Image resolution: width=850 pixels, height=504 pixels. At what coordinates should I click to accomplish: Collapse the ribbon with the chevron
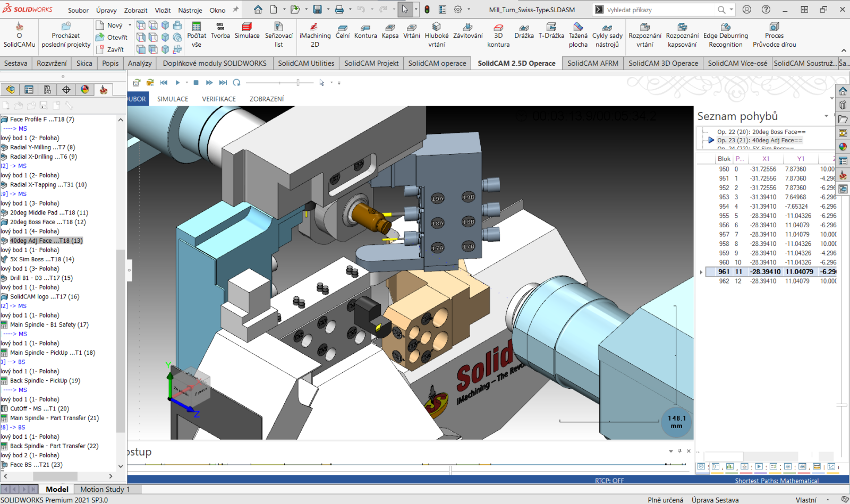click(x=844, y=50)
